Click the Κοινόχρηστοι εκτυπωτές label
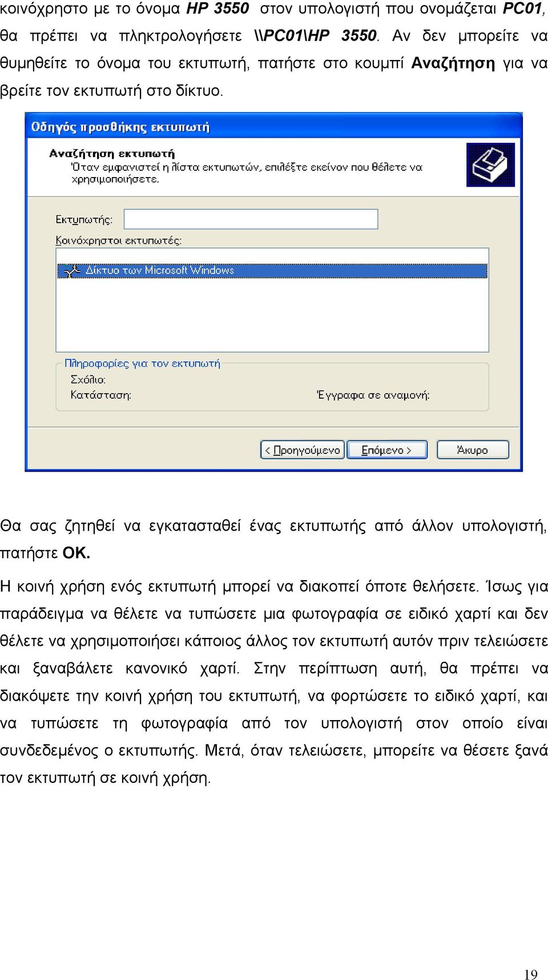Viewport: 548px width, 980px height. (x=119, y=240)
